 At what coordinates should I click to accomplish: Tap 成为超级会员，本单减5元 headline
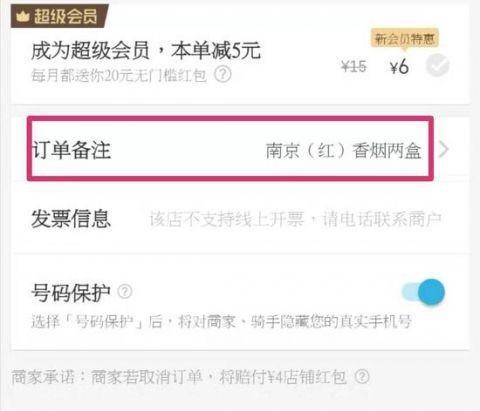point(146,51)
